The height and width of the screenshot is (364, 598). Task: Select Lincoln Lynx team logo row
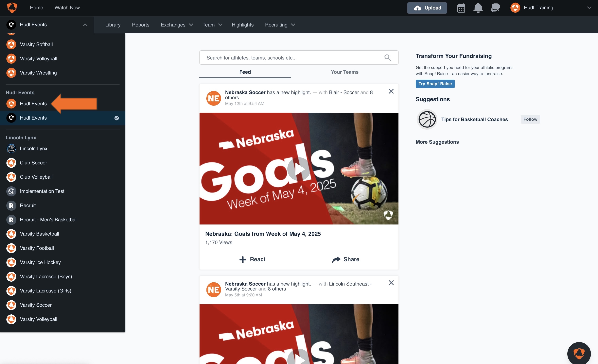pyautogui.click(x=63, y=149)
